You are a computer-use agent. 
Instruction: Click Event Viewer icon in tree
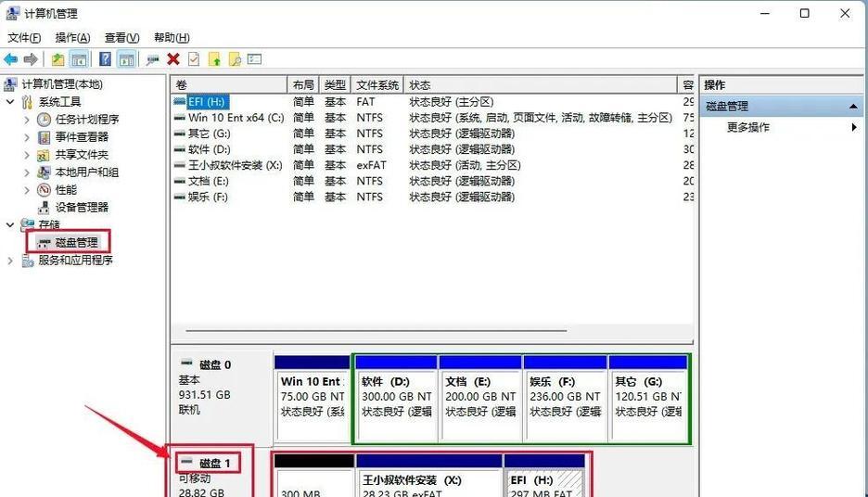[44, 136]
